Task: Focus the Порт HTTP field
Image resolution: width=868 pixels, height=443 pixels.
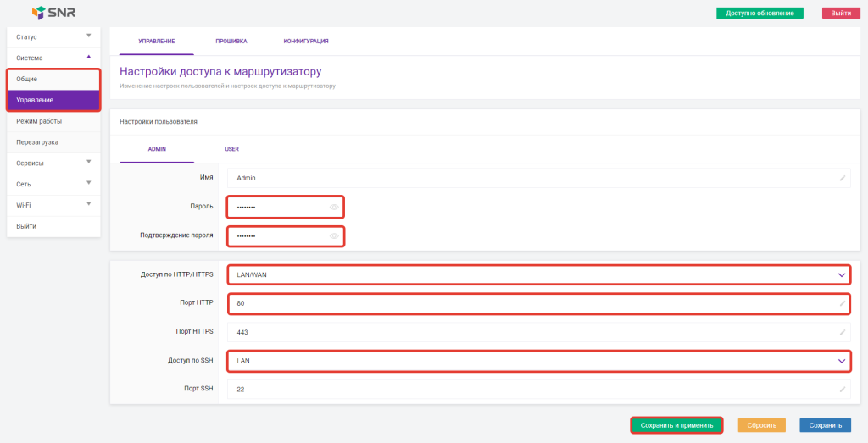Action: (538, 303)
